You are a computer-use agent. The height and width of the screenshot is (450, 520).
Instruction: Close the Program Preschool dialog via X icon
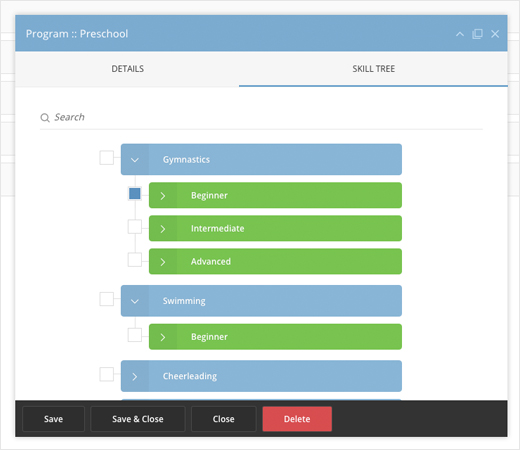[495, 34]
